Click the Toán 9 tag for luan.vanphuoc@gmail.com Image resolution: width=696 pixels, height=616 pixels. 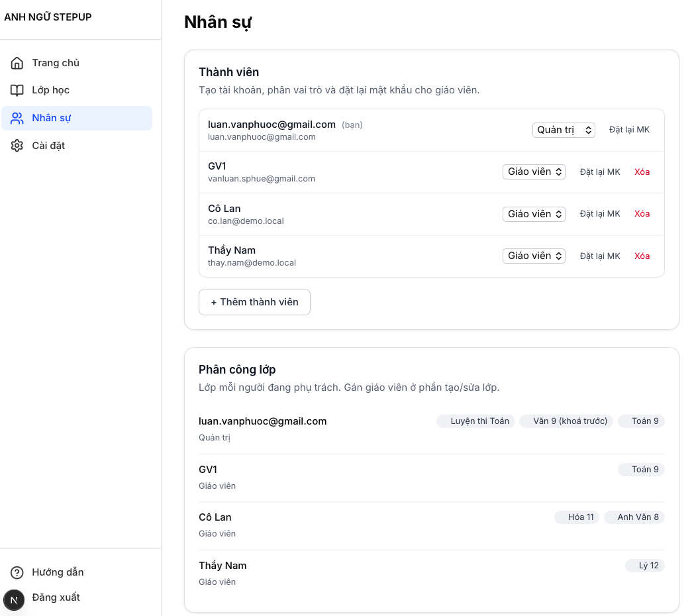(x=641, y=421)
